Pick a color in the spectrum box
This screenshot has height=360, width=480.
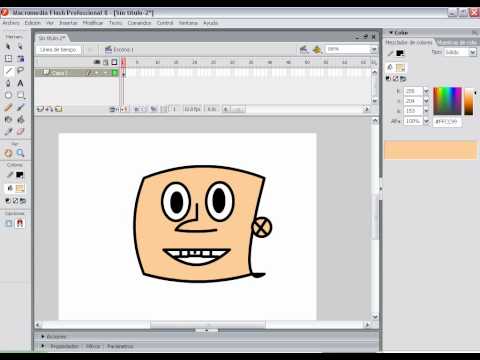click(x=447, y=101)
